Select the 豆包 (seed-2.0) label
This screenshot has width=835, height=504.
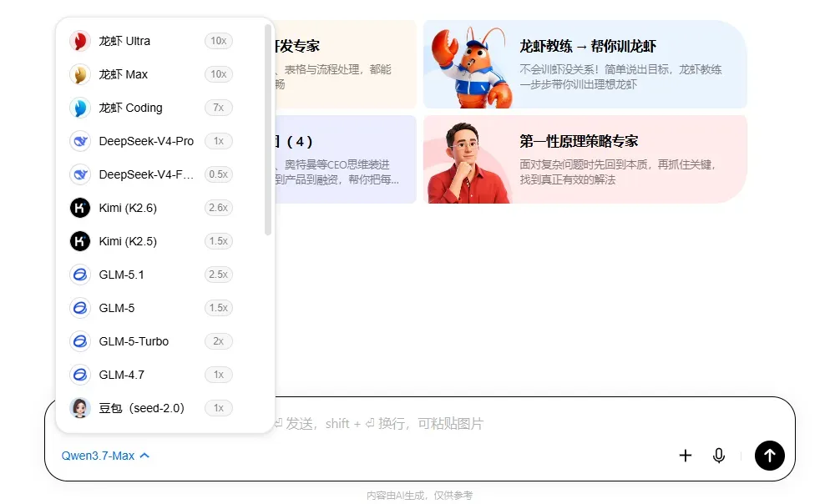click(142, 408)
